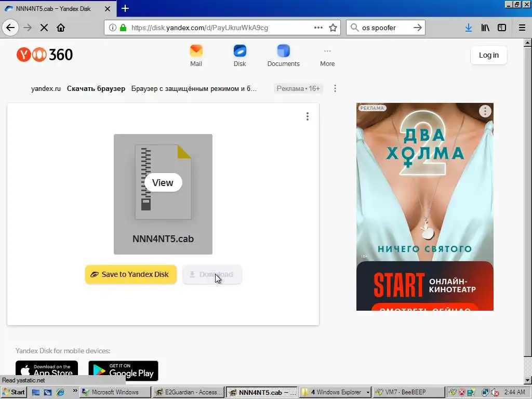Screen dimensions: 532x399
Task: Click the 'os spoofer' search field
Action: [x=385, y=28]
